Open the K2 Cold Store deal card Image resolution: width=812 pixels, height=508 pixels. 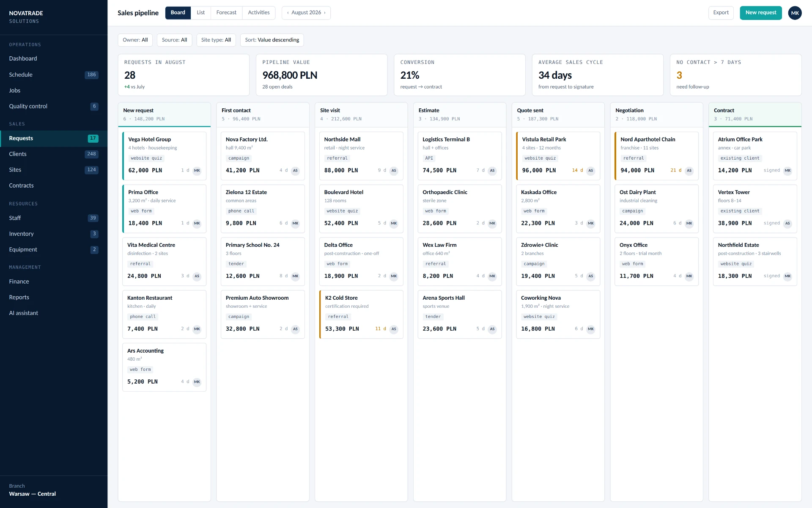pos(361,314)
